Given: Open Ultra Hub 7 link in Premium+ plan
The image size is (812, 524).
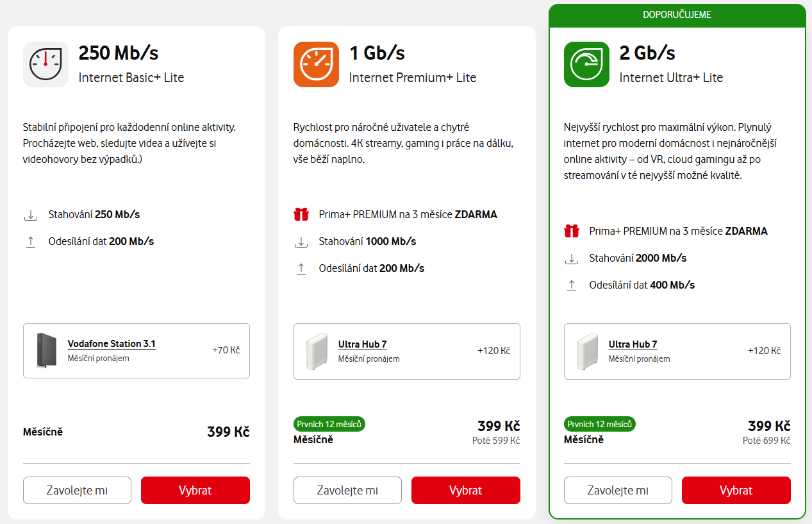Looking at the screenshot, I should 362,344.
